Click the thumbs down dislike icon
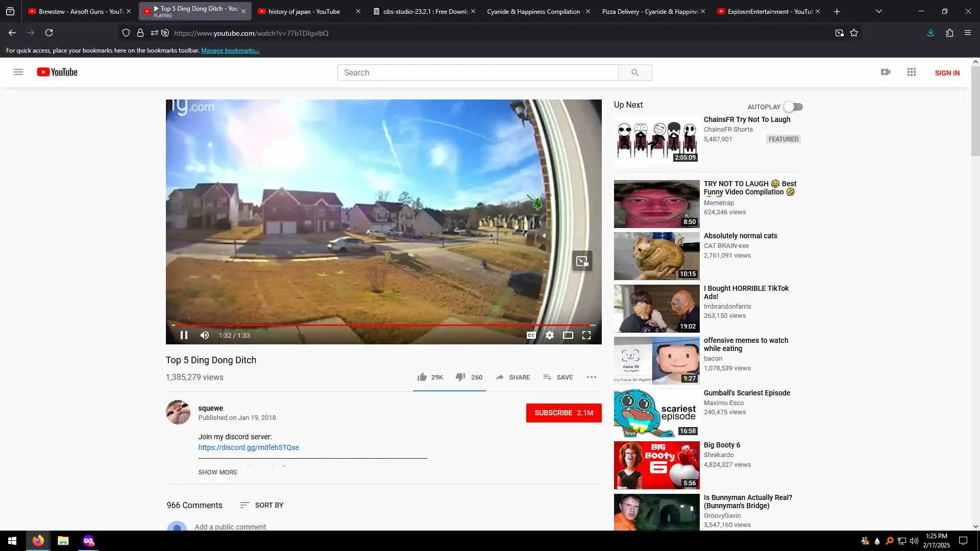 click(460, 377)
